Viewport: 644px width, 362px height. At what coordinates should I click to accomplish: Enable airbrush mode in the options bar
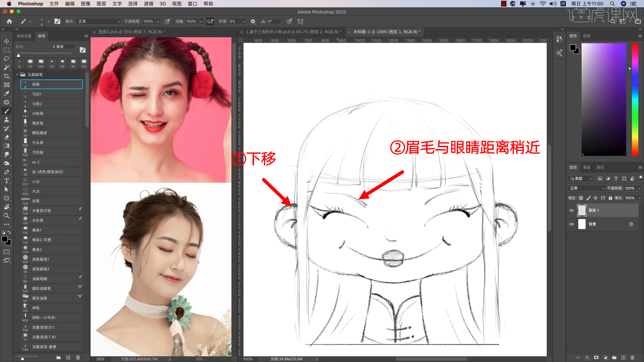pyautogui.click(x=210, y=21)
